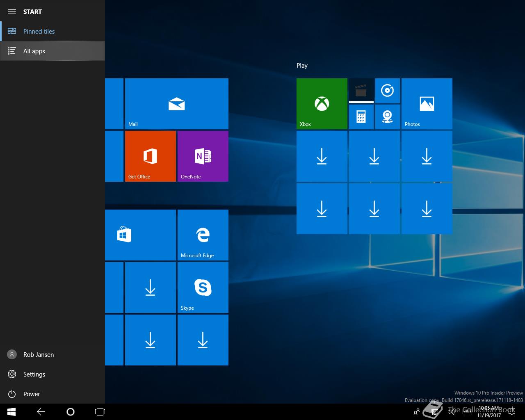Image resolution: width=525 pixels, height=420 pixels.
Task: Open the green Xbox tile
Action: pyautogui.click(x=322, y=104)
